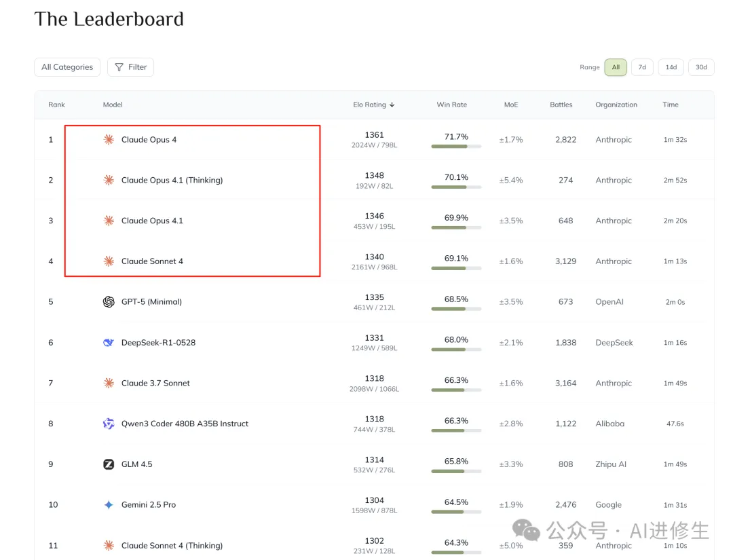Open the Filter button
The height and width of the screenshot is (560, 733).
click(130, 67)
